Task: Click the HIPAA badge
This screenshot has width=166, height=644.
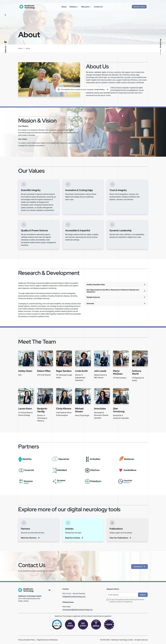Action: coord(96,624)
